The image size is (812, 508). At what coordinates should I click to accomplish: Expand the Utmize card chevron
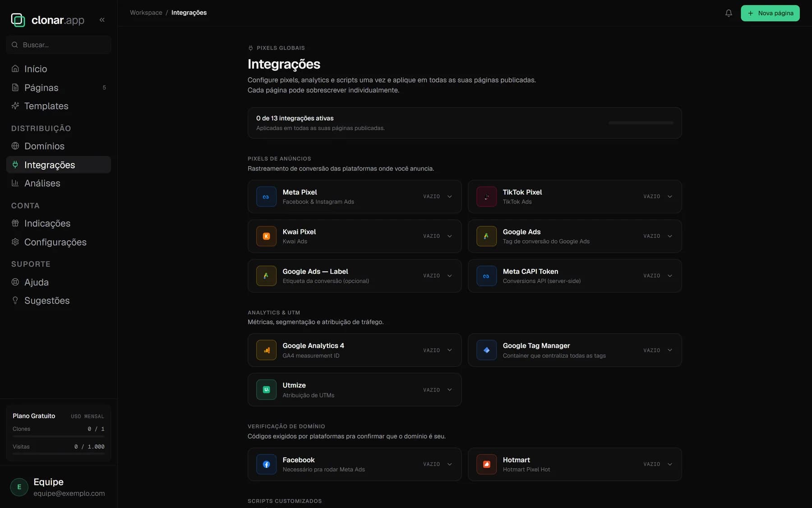(449, 390)
